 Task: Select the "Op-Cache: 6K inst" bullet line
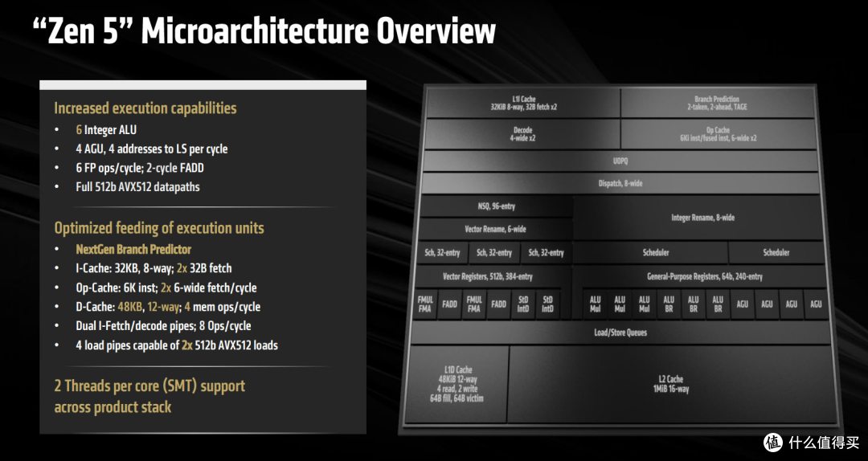[x=166, y=288]
